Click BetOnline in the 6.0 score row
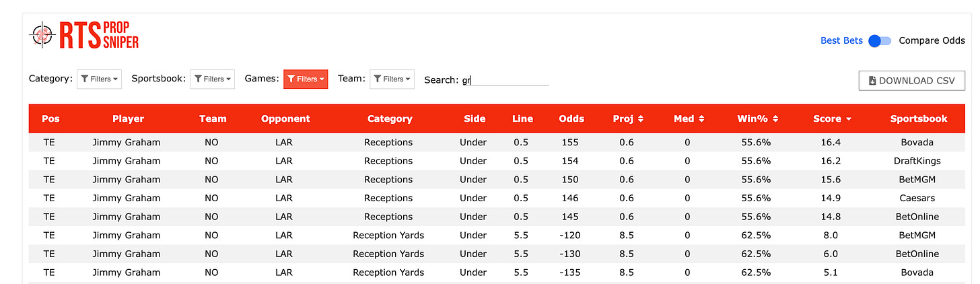The width and height of the screenshot is (980, 284). (x=917, y=254)
